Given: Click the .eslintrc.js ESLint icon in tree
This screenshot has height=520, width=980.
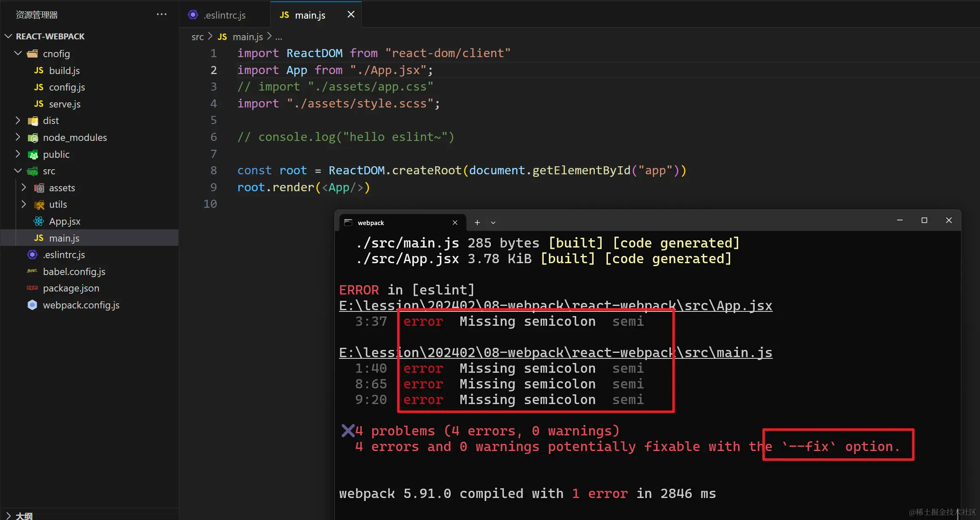Looking at the screenshot, I should click(x=32, y=255).
